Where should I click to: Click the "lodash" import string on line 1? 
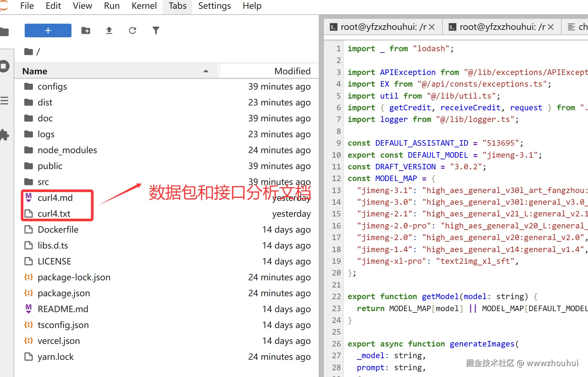click(431, 49)
